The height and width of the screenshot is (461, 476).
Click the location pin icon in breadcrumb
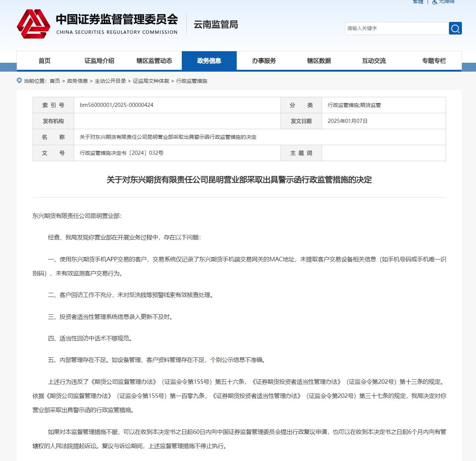click(19, 81)
